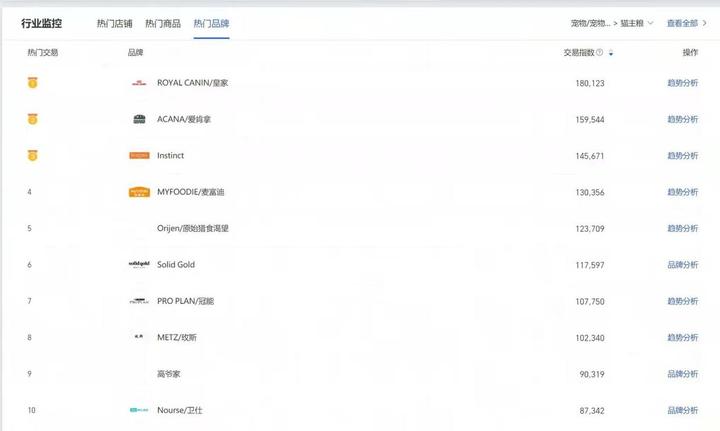Click the index value 87,342

pyautogui.click(x=592, y=411)
